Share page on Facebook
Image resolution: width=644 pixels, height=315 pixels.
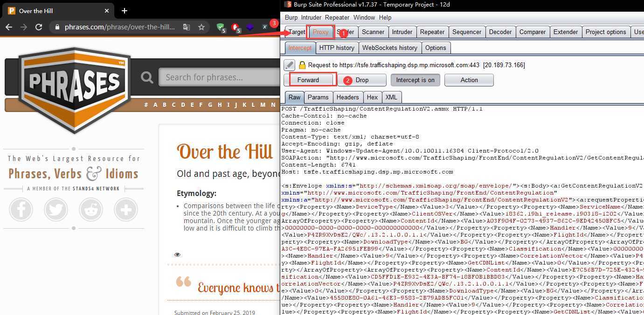click(x=21, y=210)
